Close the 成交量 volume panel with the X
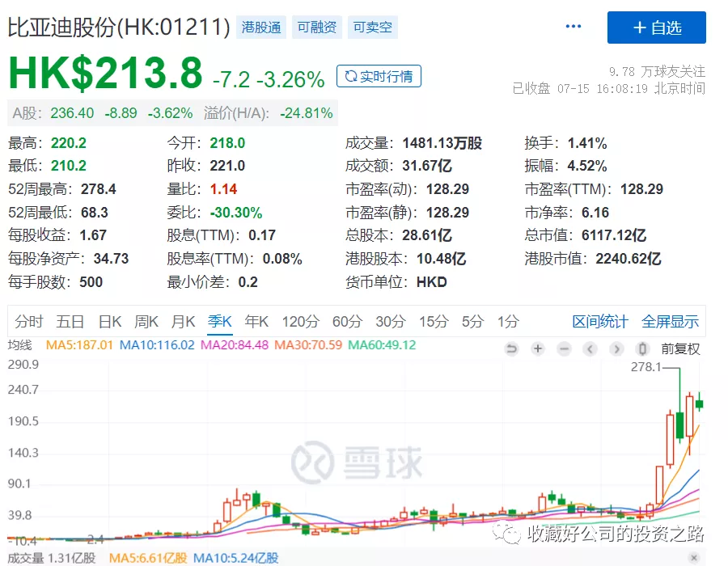Viewport: 728px width, 566px height. pyautogui.click(x=694, y=558)
